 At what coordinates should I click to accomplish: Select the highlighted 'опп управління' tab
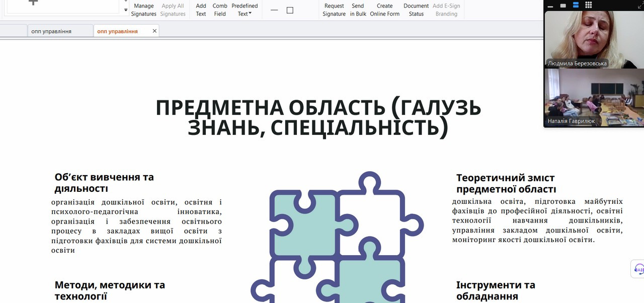point(117,31)
